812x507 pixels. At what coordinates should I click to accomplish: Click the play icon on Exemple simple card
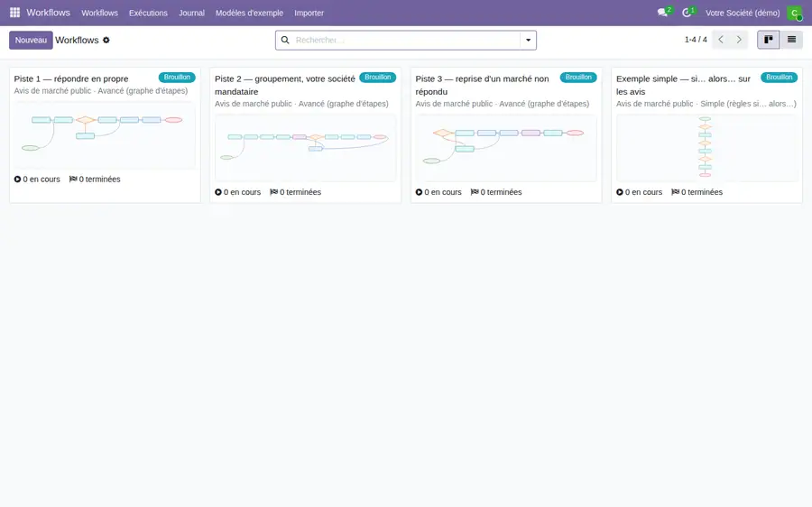pos(619,192)
